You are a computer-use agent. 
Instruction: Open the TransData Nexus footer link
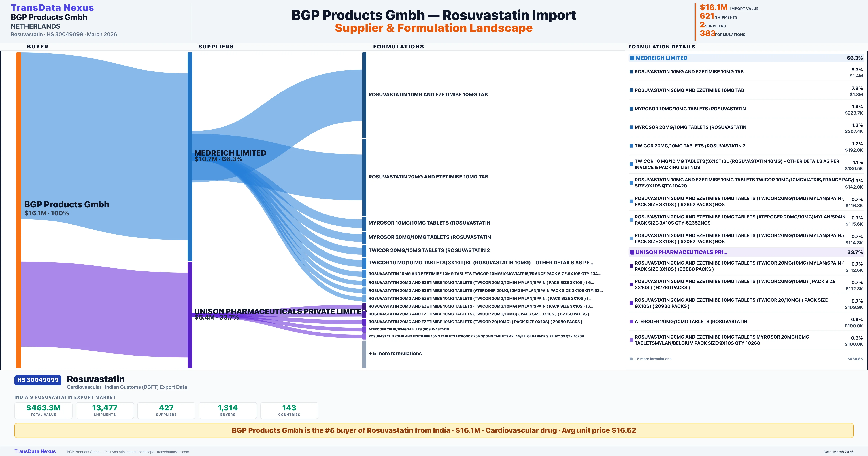(35, 451)
